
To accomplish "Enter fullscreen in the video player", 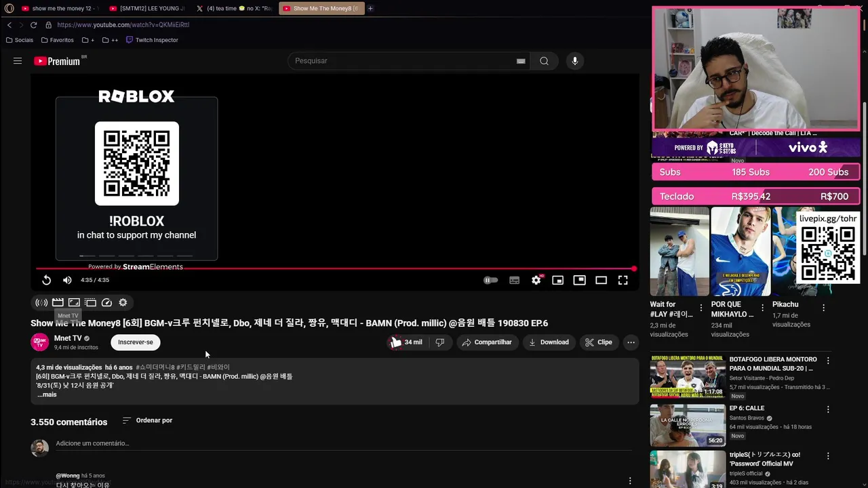I will [623, 280].
